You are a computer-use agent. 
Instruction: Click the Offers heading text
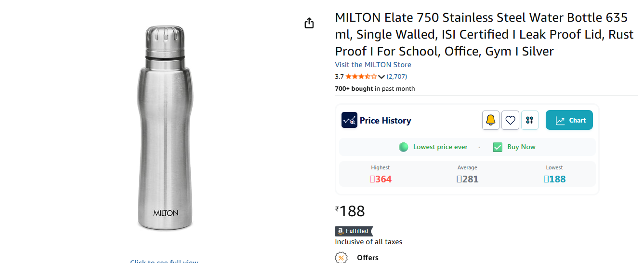click(368, 258)
